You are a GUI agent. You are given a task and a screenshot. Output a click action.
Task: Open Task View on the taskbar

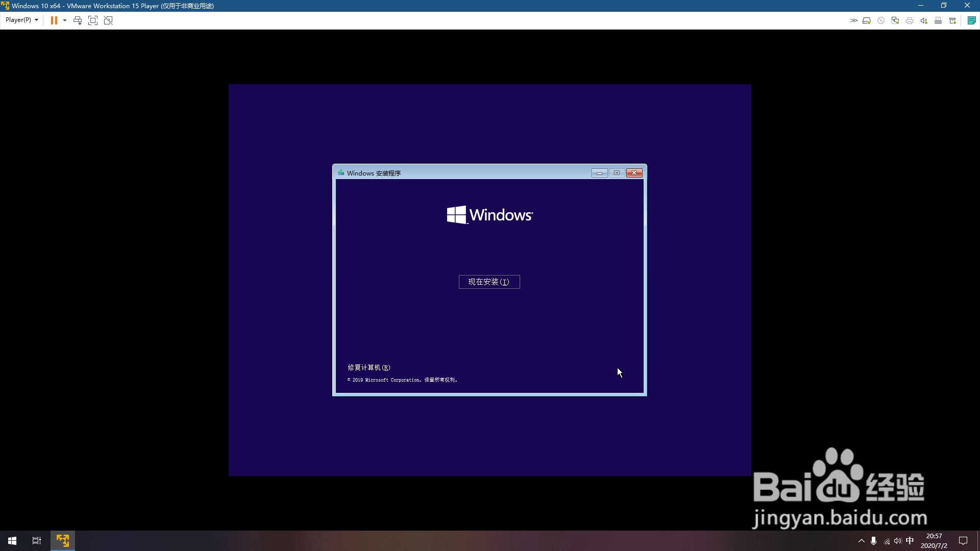37,541
